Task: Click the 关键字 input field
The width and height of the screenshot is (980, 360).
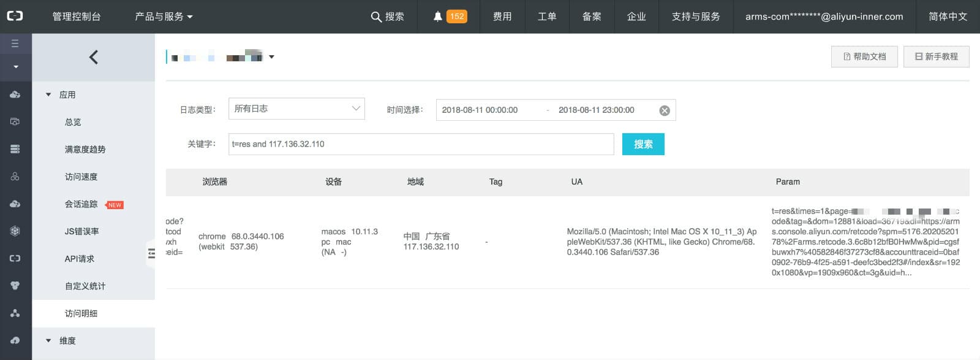Action: [421, 144]
